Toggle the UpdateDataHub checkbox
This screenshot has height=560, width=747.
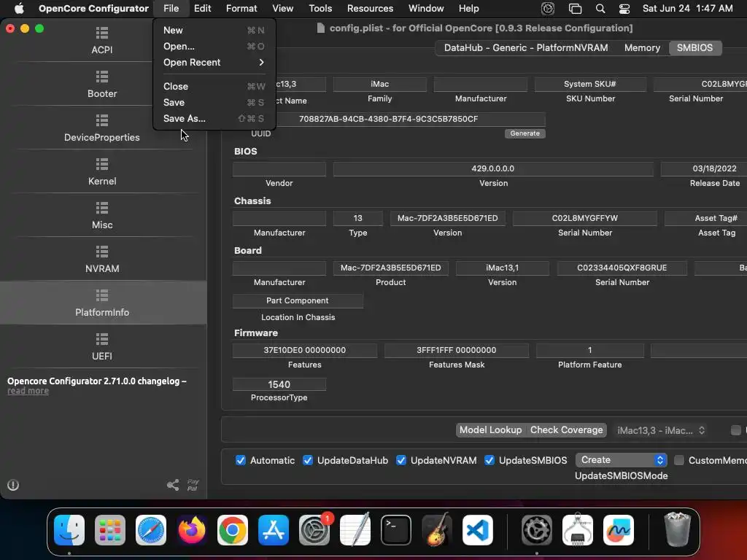click(308, 461)
